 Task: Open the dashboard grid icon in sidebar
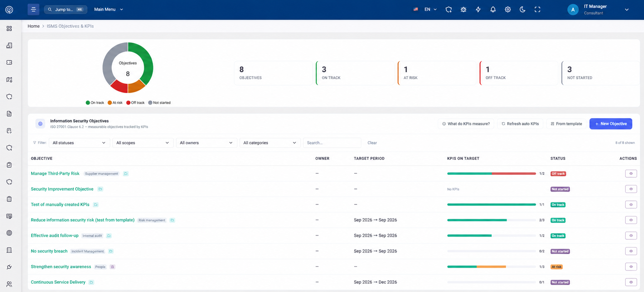coord(9,28)
